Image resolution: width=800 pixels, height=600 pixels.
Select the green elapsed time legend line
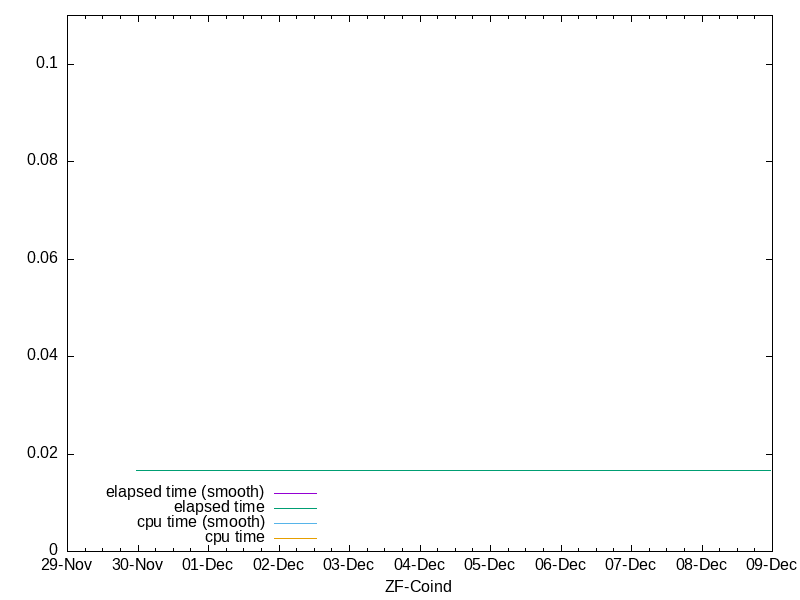click(295, 508)
